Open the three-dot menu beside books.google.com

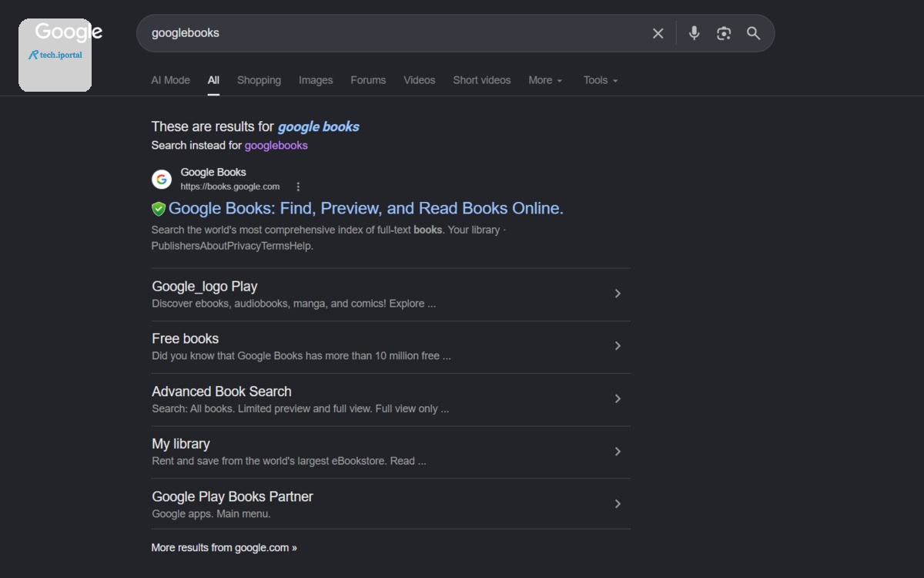click(298, 187)
